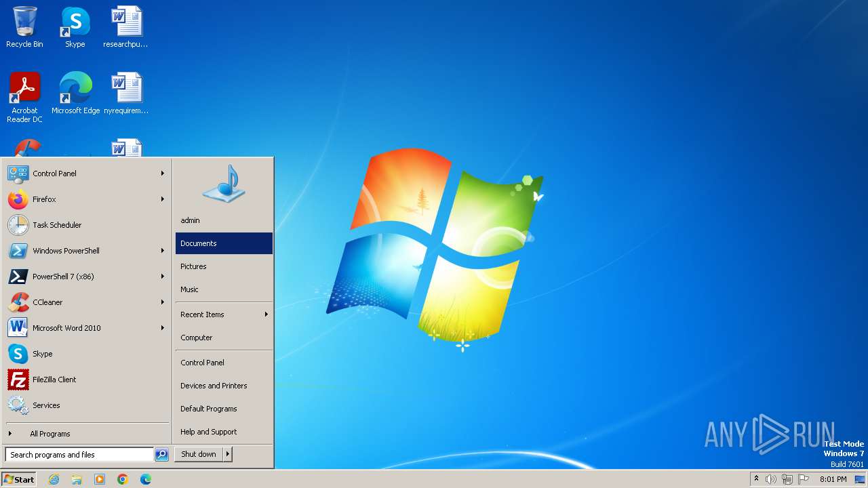Click in the Search programs and files box
The width and height of the screenshot is (868, 488).
point(79,455)
